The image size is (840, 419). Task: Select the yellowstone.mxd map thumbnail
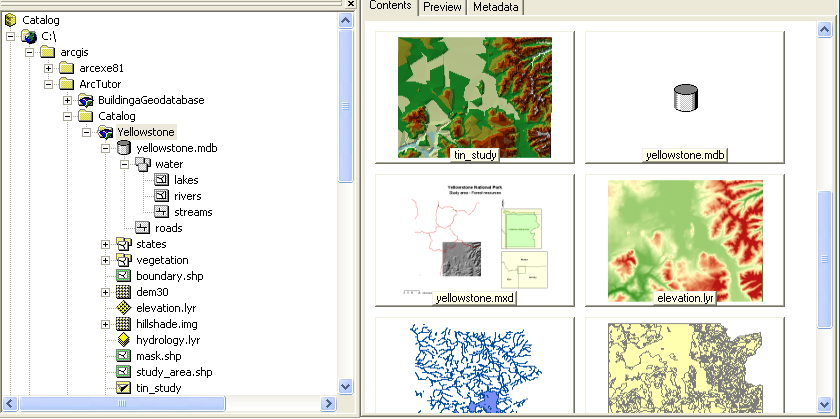pyautogui.click(x=475, y=240)
